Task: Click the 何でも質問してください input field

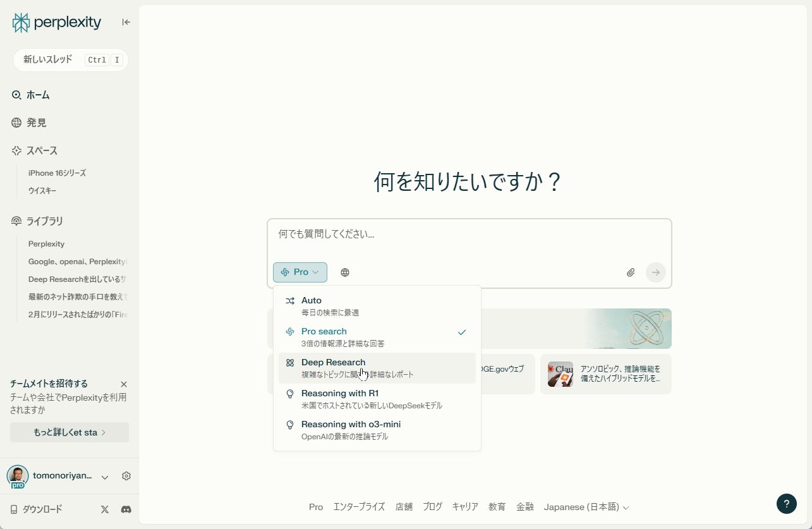Action: coord(469,234)
